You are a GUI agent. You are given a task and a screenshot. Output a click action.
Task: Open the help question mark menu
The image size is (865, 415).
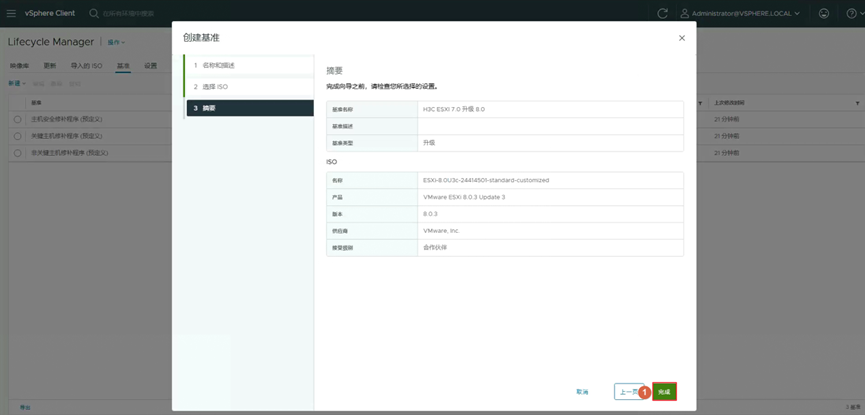(x=851, y=13)
